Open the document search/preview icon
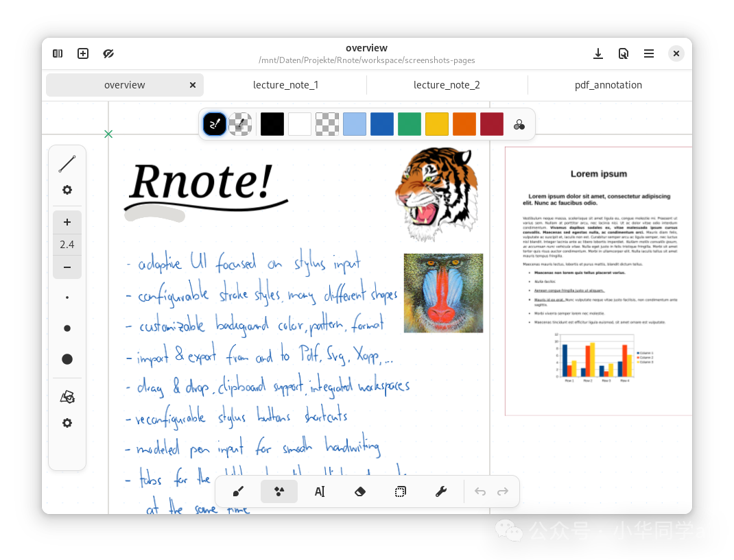734x560 pixels. pos(623,53)
